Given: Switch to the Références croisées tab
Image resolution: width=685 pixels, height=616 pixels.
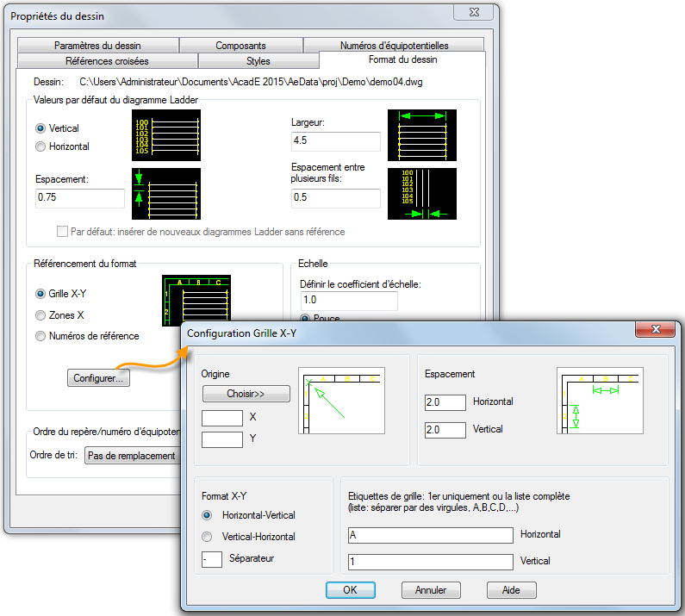Looking at the screenshot, I should click(107, 61).
